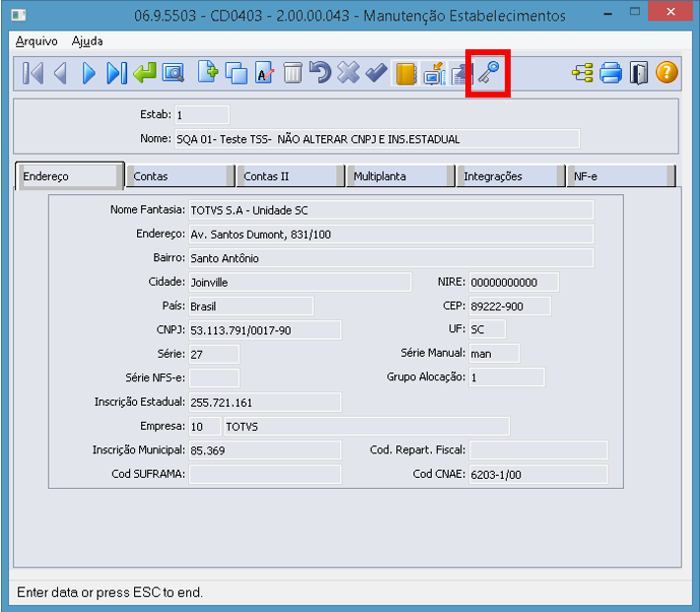The image size is (700, 612).
Task: Open the Ajuda menu
Action: coord(88,41)
